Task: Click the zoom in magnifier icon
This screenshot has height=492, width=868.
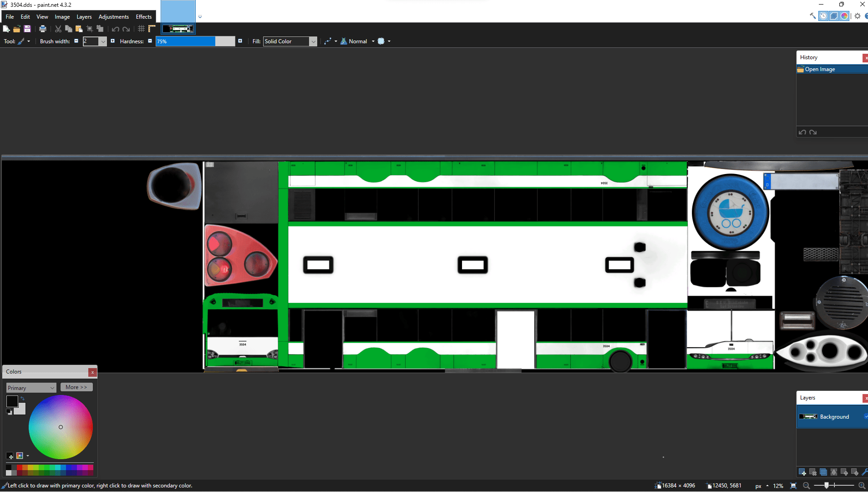Action: point(862,486)
